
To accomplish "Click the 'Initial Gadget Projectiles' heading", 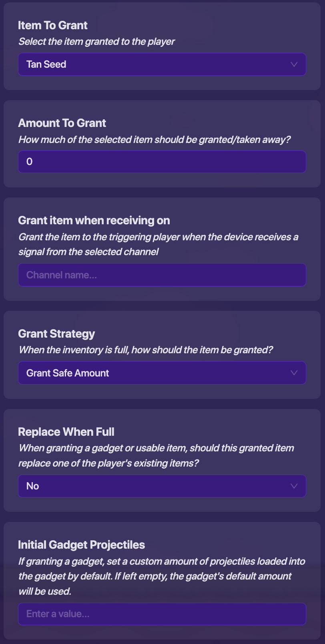I will pos(81,545).
